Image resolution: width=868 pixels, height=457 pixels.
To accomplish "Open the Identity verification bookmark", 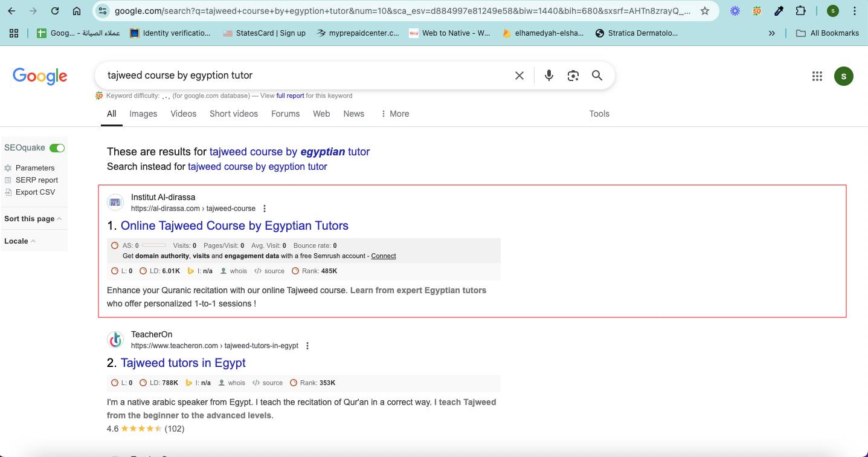I will click(170, 33).
